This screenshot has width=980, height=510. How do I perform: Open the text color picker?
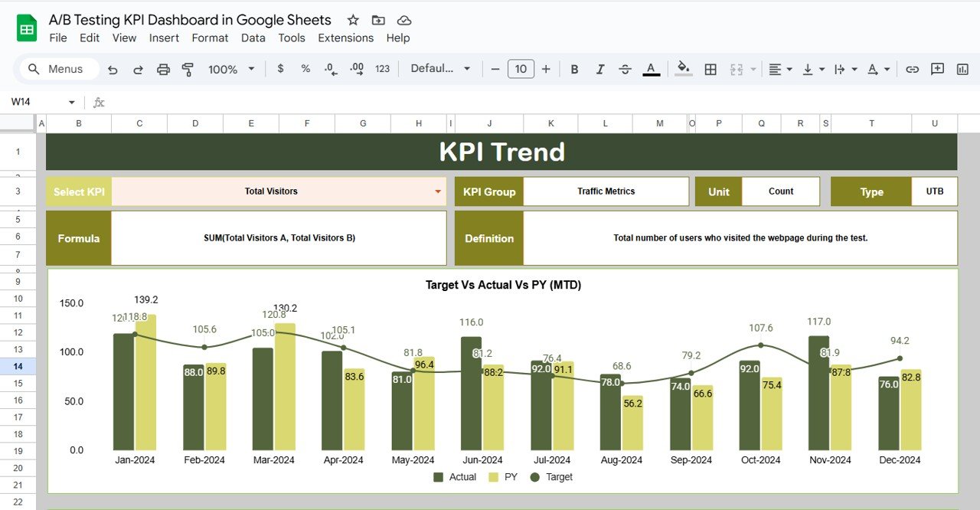[x=652, y=68]
